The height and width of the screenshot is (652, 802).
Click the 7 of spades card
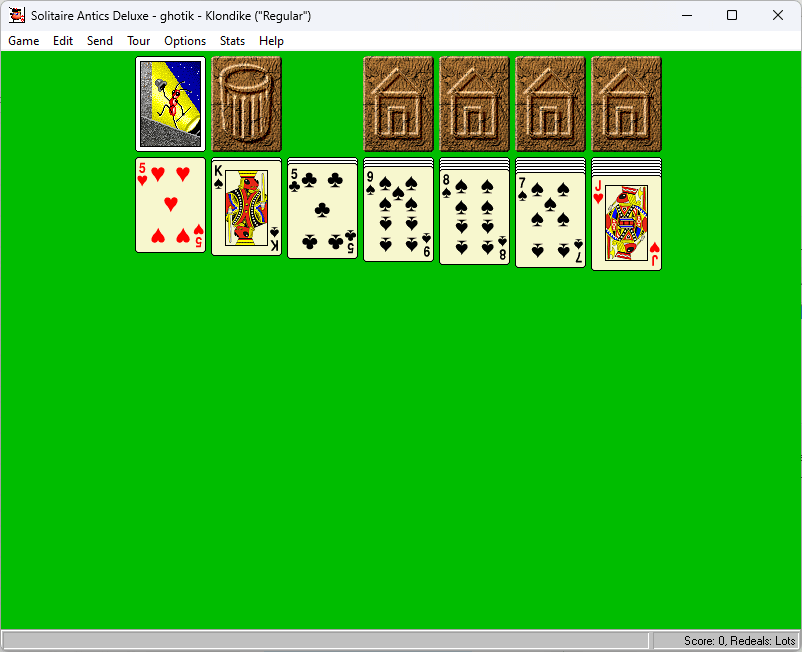[x=550, y=220]
